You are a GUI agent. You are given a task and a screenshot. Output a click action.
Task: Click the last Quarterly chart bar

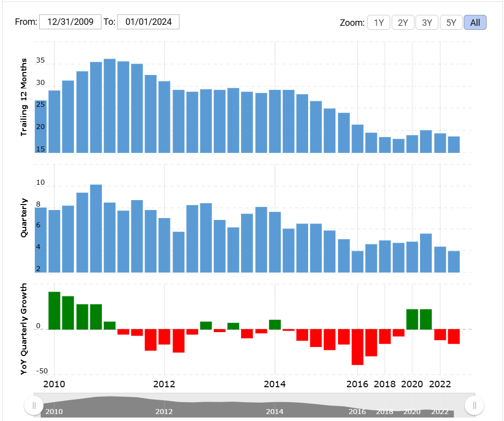(x=453, y=262)
